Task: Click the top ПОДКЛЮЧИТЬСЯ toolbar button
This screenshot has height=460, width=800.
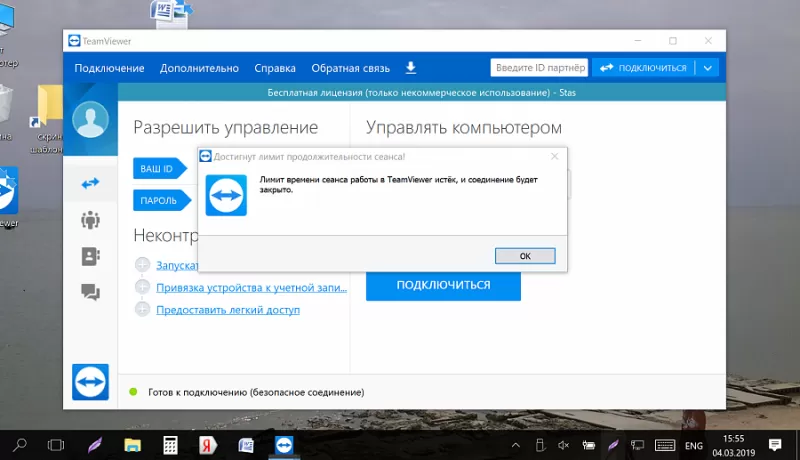Action: (x=643, y=68)
